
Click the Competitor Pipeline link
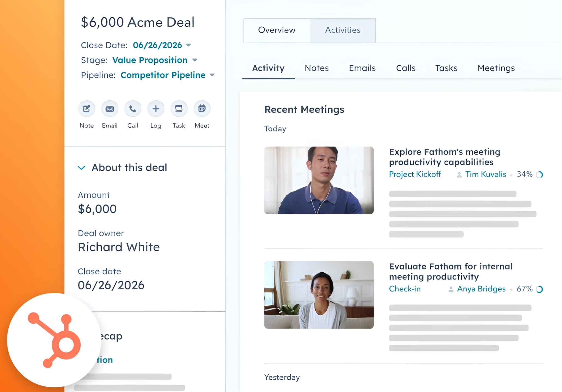[x=163, y=75]
